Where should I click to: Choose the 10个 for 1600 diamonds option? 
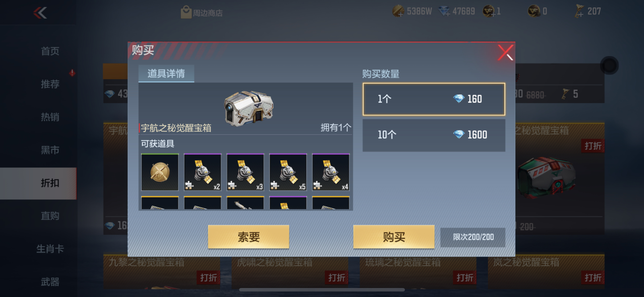(434, 135)
